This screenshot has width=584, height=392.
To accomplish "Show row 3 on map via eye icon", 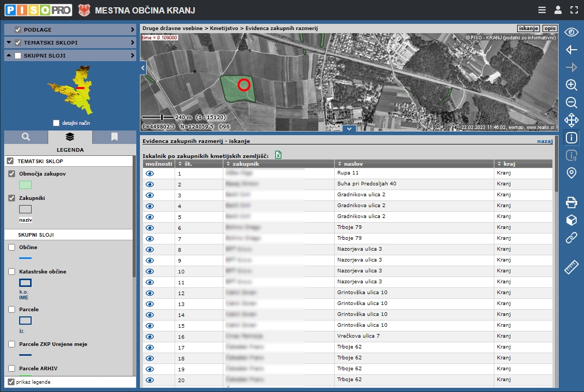I will click(x=150, y=195).
